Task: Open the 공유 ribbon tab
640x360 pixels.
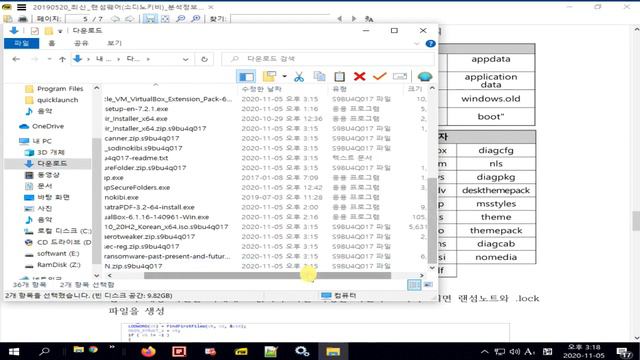Action: (x=81, y=43)
